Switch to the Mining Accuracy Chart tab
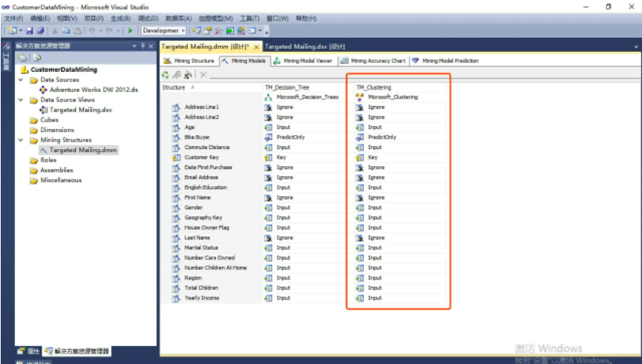This screenshot has height=364, width=642. pos(373,61)
